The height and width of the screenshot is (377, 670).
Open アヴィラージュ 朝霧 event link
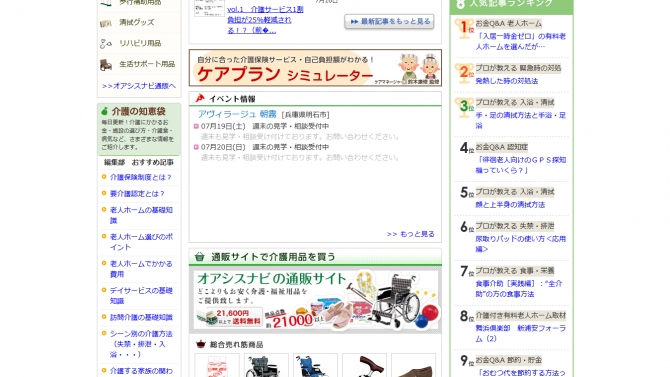click(237, 114)
